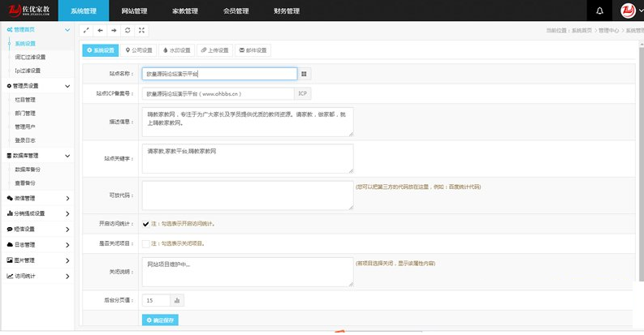Go back with the left arrow icon
This screenshot has height=335, width=644.
100,30
